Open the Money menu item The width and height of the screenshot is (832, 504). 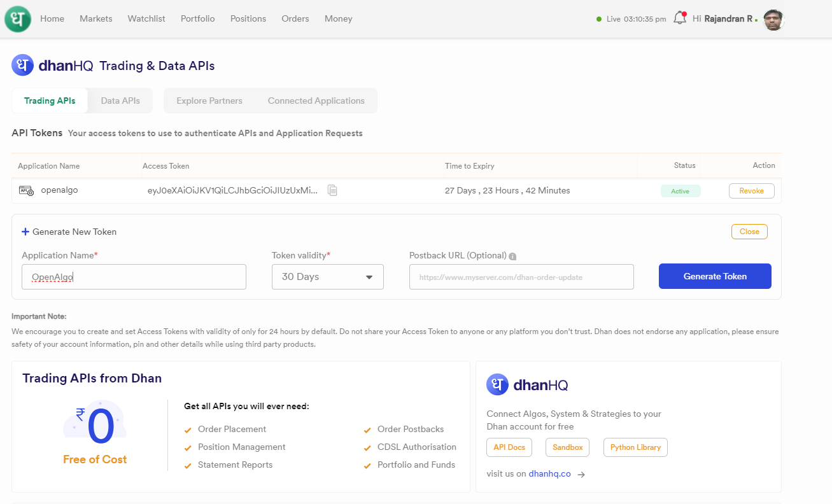(339, 18)
